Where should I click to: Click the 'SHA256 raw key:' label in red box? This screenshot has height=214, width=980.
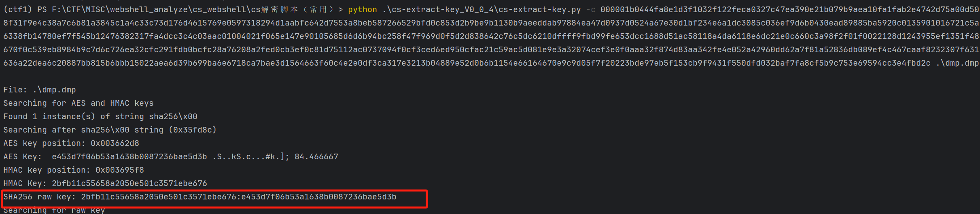click(40, 197)
